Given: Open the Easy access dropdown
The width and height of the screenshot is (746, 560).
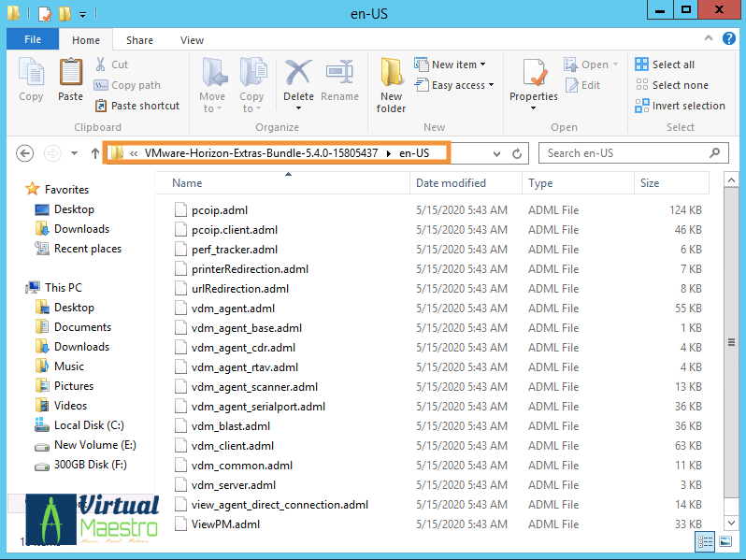Looking at the screenshot, I should coord(458,85).
